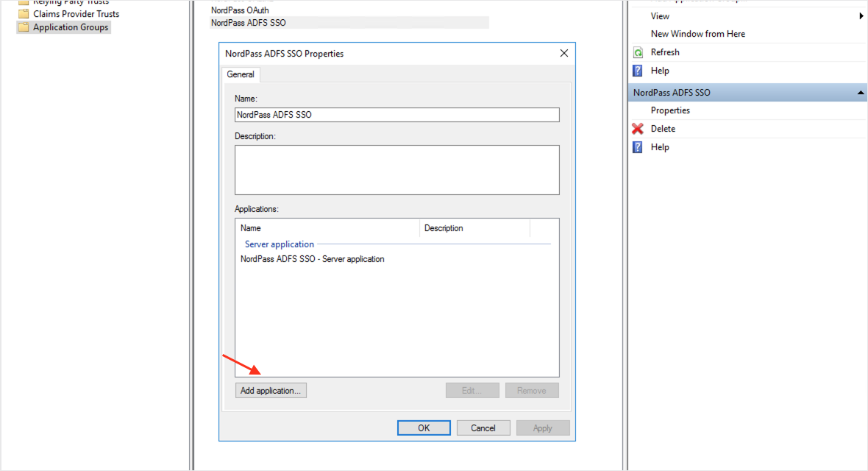Click the Claims Provider Trusts folder icon
This screenshot has height=471, width=868.
(x=24, y=14)
